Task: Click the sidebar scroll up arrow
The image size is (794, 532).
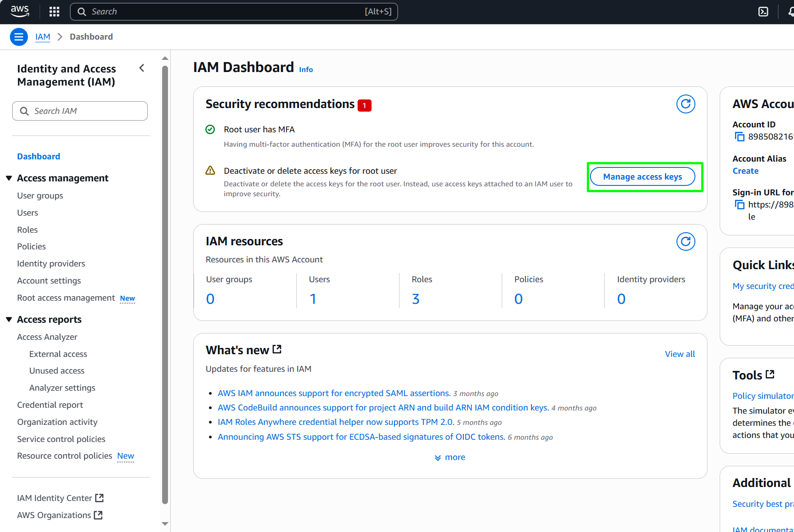Action: (x=165, y=59)
